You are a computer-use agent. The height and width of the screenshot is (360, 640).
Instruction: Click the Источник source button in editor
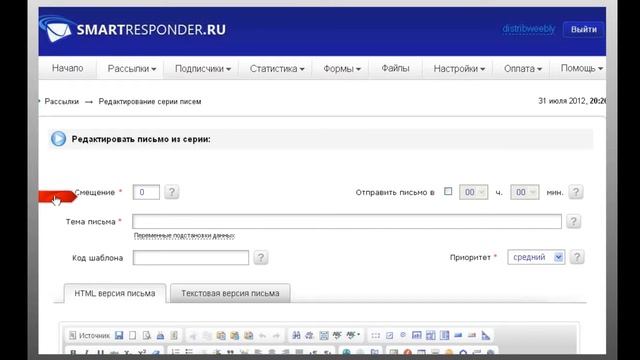(x=89, y=336)
